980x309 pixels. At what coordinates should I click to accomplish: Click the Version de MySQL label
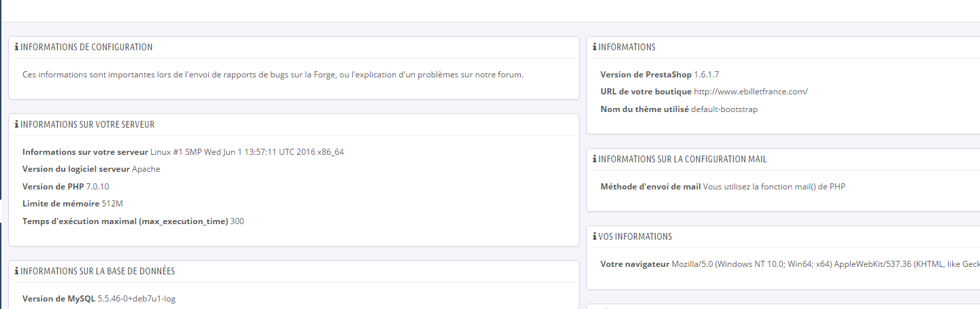click(59, 299)
